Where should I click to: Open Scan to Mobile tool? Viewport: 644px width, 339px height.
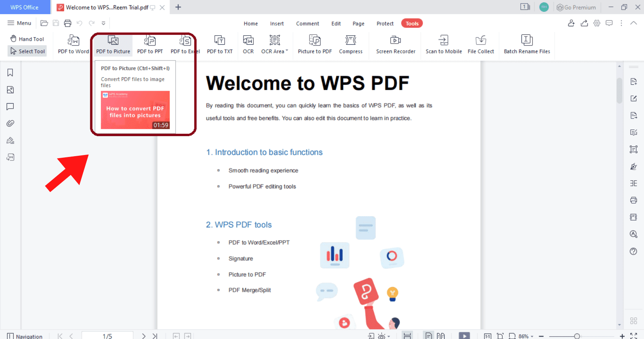tap(444, 44)
